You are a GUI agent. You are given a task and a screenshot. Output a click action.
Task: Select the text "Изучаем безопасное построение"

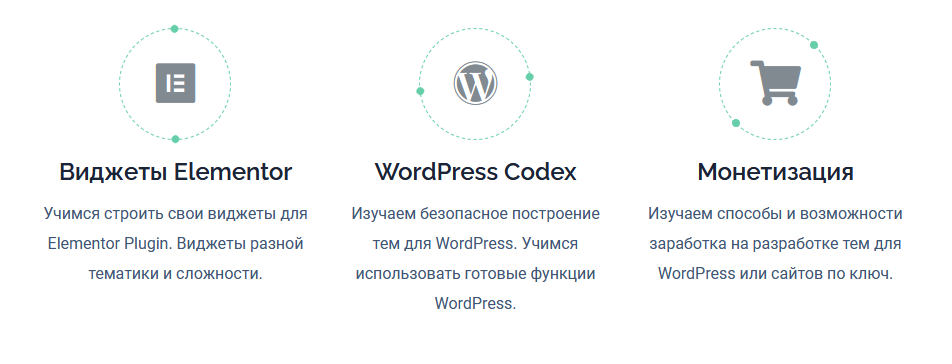point(475,214)
